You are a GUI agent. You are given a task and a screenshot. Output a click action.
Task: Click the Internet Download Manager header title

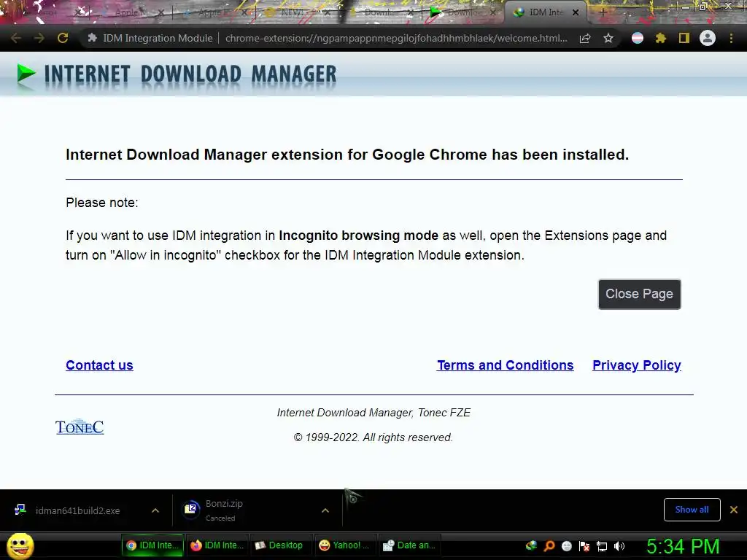tap(190, 75)
